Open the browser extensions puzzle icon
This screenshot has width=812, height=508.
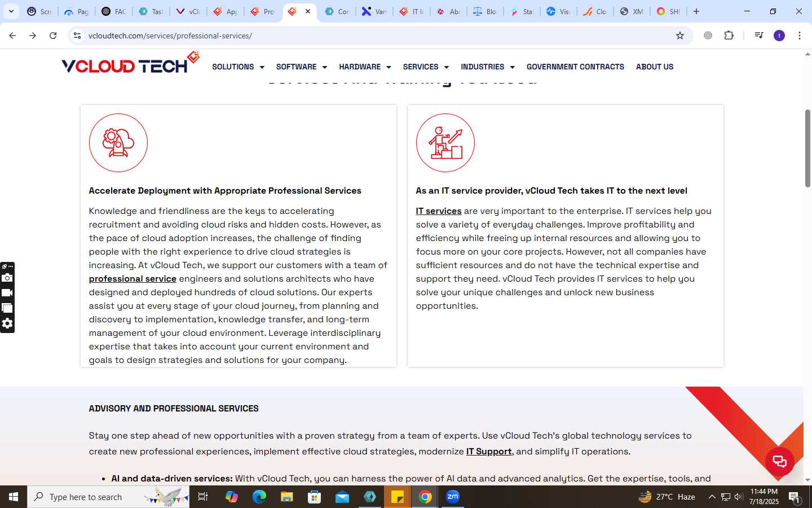click(729, 36)
